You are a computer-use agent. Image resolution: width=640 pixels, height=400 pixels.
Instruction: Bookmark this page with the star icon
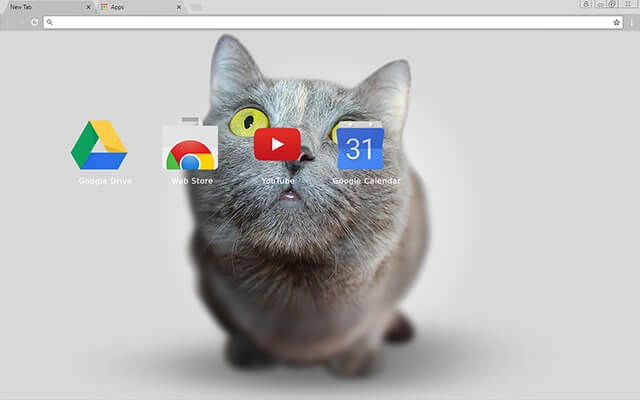point(616,22)
